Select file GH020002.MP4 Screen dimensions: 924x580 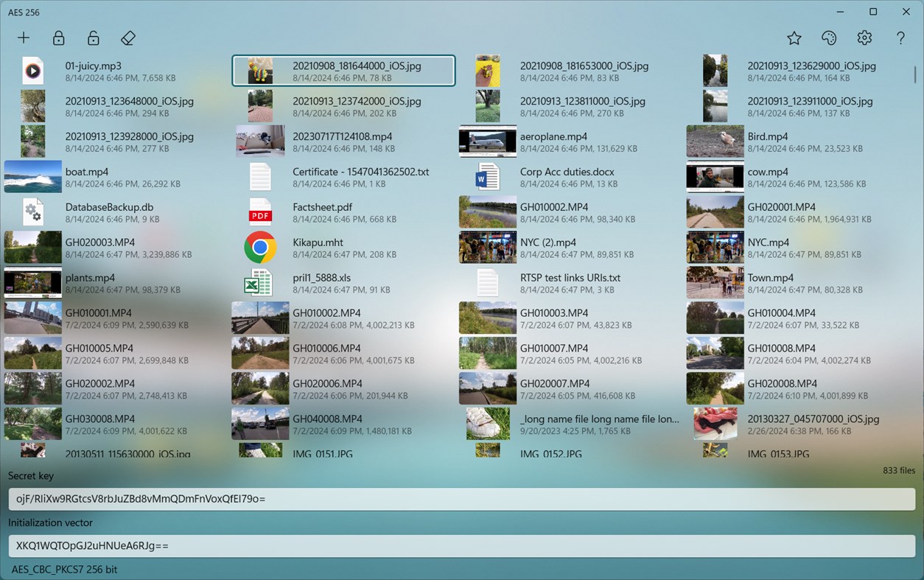click(x=116, y=389)
